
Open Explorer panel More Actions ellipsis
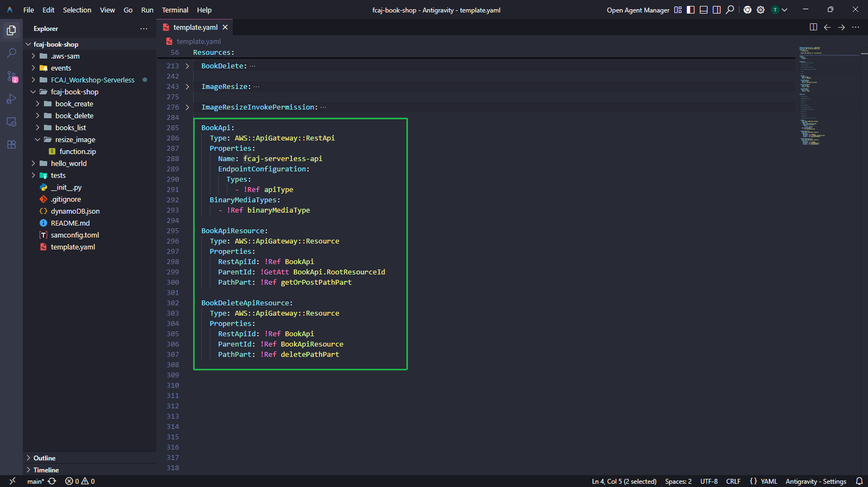(144, 29)
